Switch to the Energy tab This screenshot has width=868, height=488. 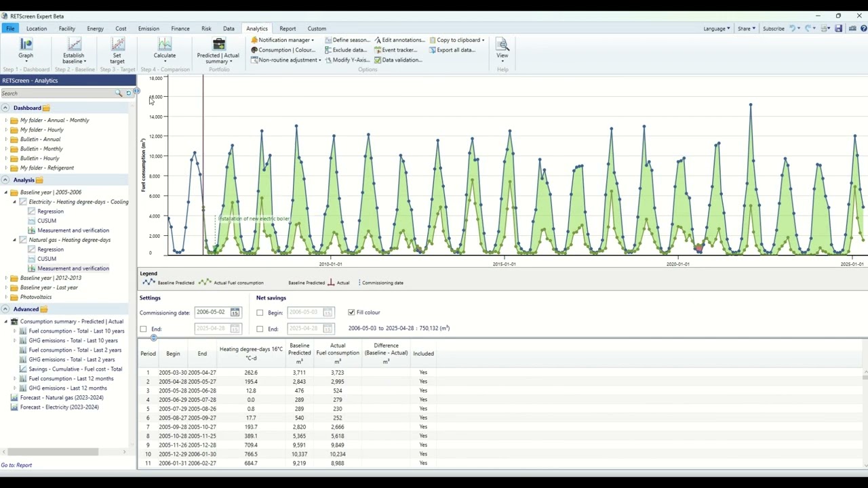point(95,28)
